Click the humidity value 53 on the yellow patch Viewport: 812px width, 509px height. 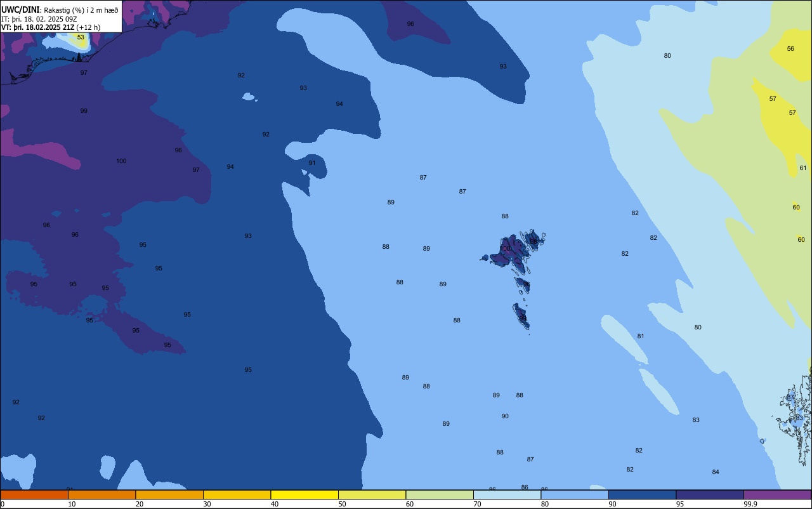pos(81,37)
